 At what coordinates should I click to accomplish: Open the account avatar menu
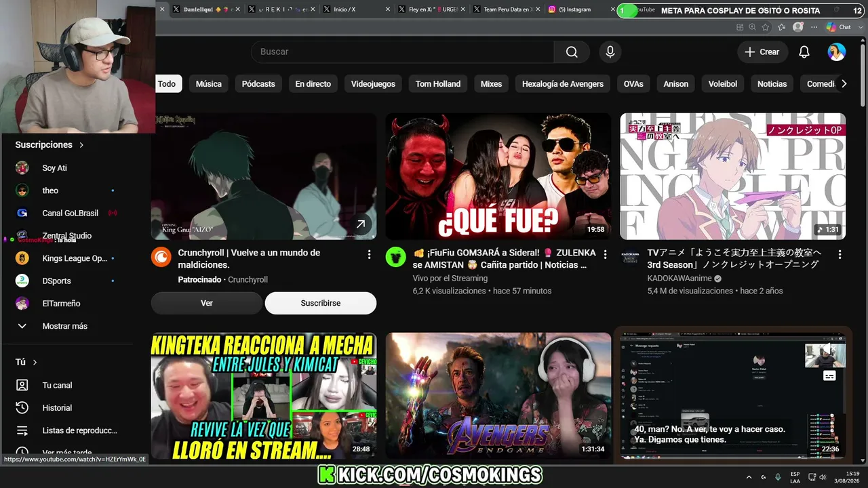click(x=837, y=52)
